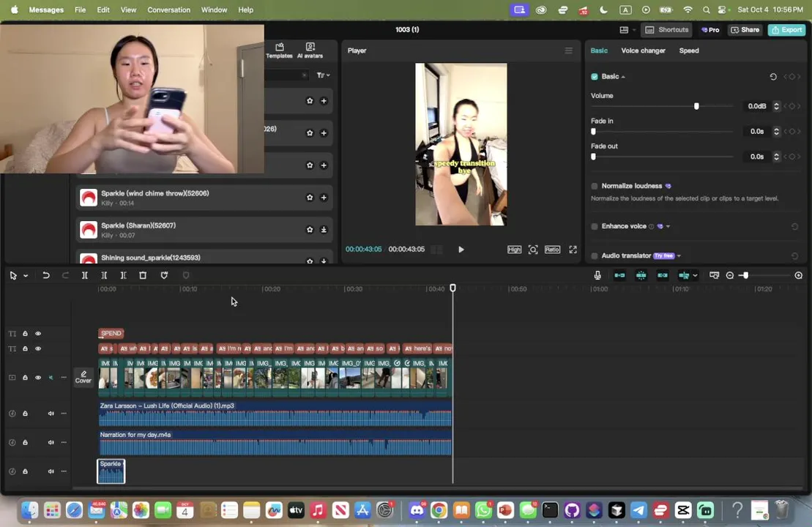Mute the Zara Larsson audio track
Viewport: 812px width, 527px height.
pyautogui.click(x=51, y=413)
